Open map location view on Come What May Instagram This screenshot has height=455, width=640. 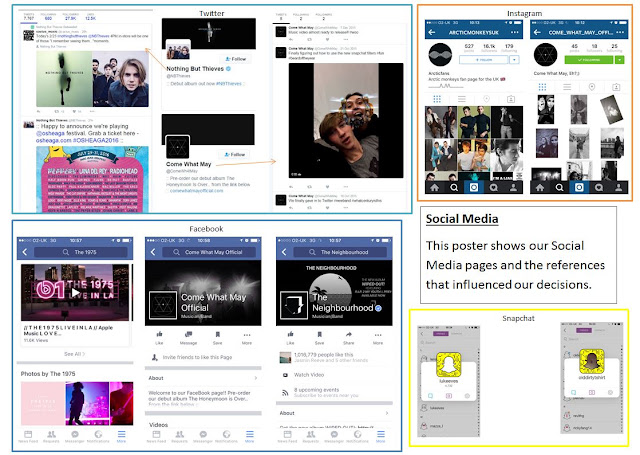(x=592, y=87)
